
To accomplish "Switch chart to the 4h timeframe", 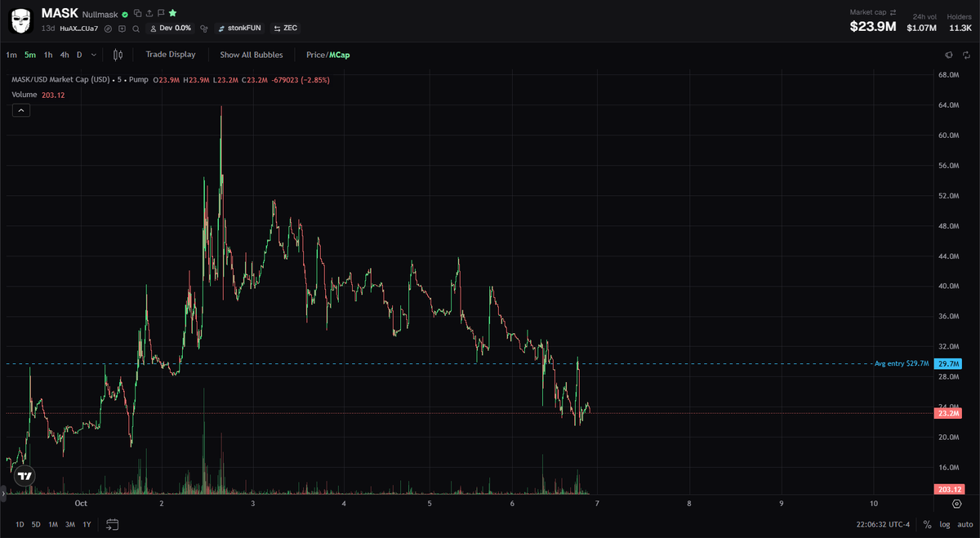I will click(x=65, y=55).
